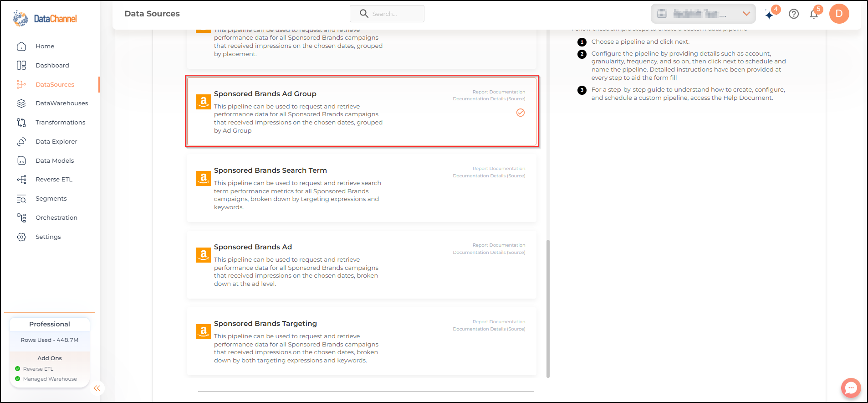Open DataWarehouses menu item
The height and width of the screenshot is (403, 868).
62,103
